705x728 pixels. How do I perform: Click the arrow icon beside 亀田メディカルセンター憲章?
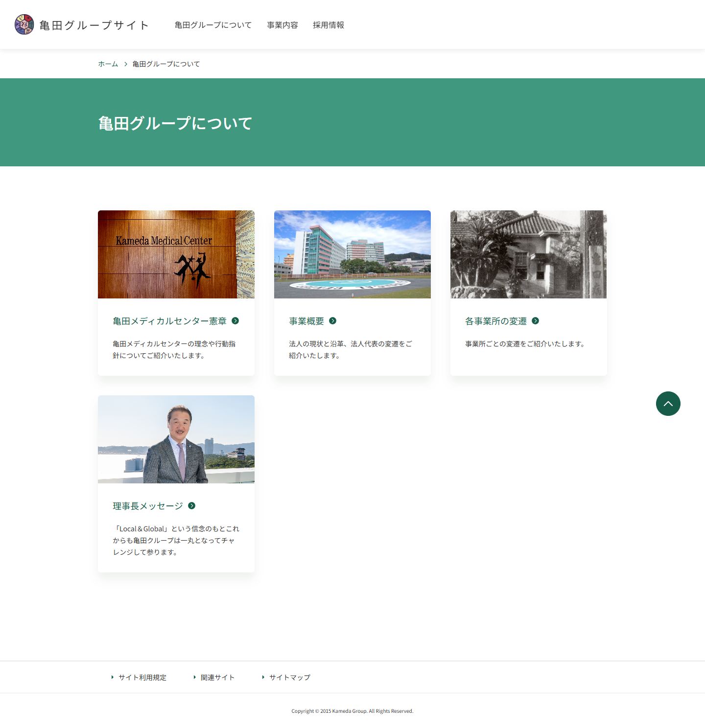235,321
